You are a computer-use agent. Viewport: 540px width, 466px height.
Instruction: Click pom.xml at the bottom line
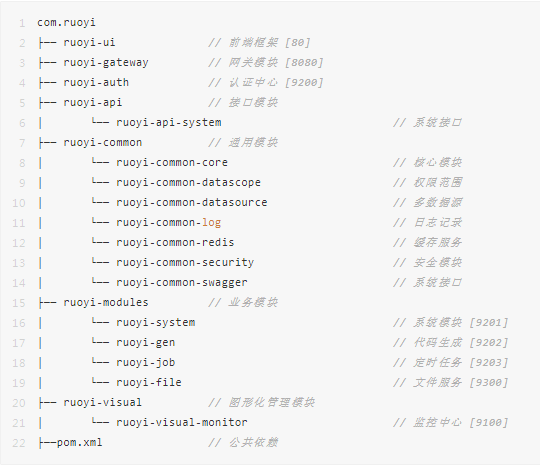80,442
